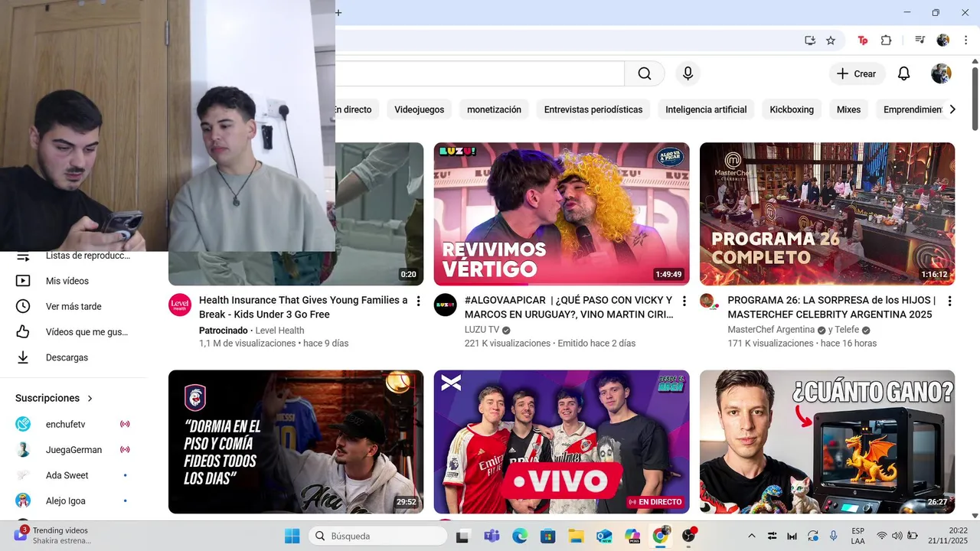
Task: Open a new browser tab
Action: [x=338, y=12]
